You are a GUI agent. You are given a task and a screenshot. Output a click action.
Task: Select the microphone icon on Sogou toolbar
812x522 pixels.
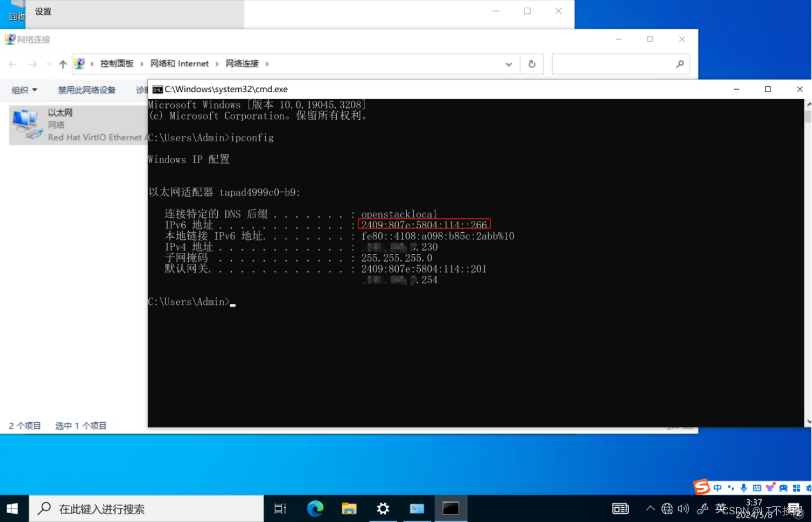pyautogui.click(x=743, y=487)
